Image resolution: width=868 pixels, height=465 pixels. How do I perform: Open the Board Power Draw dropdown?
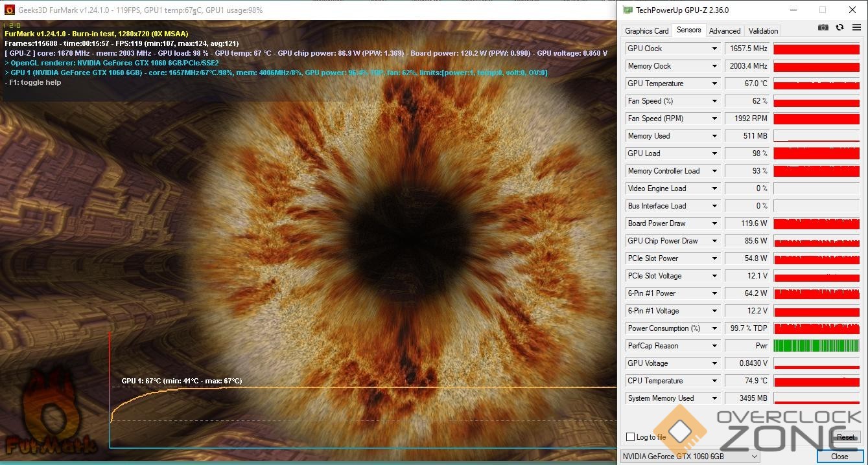pos(715,223)
